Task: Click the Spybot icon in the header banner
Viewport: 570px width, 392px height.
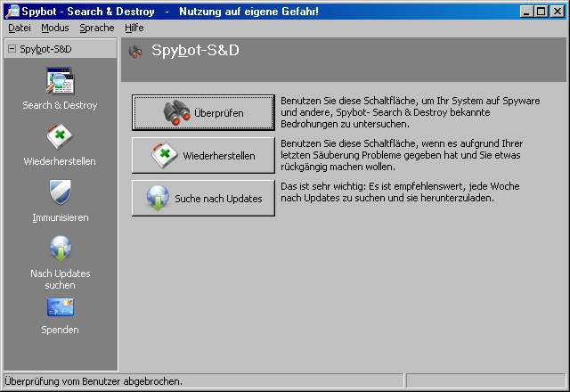Action: point(135,52)
